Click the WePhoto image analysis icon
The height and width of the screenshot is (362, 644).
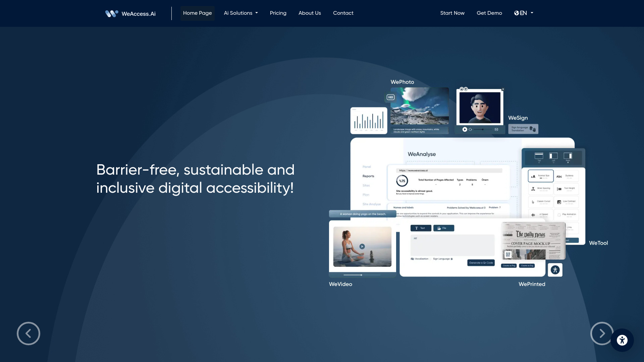pos(390,97)
